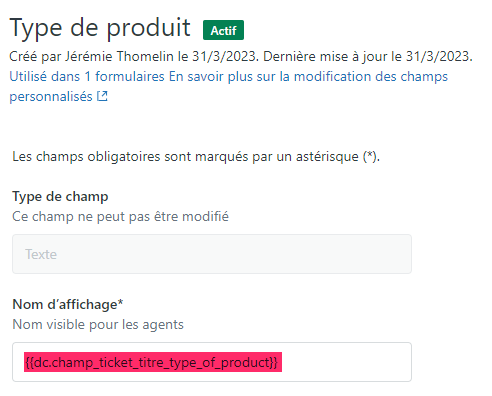This screenshot has height=396, width=492.
Task: Open the external-link icon after personnalisés
Action: click(x=102, y=96)
